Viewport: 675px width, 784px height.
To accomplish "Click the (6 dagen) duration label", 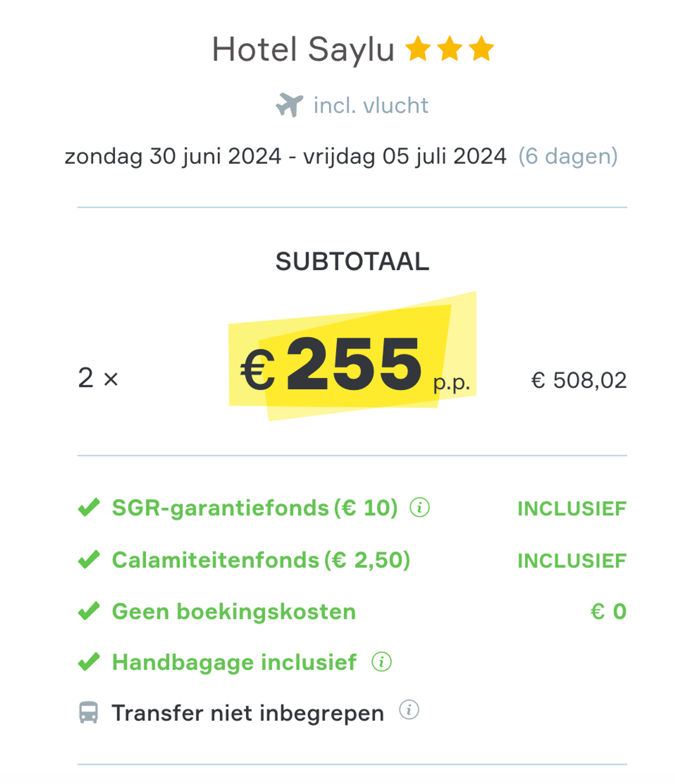I will 568,156.
